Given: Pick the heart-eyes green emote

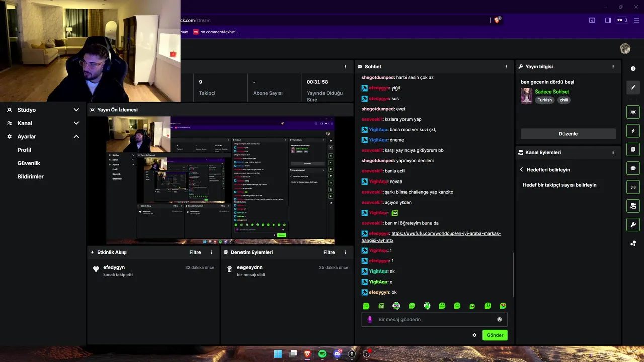Looking at the screenshot, I should 503,306.
